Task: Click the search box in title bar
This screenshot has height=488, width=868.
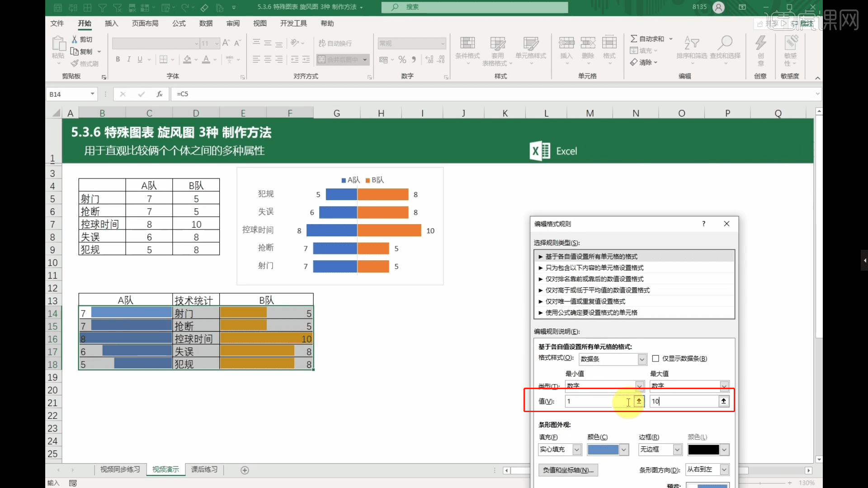Action: coord(475,7)
